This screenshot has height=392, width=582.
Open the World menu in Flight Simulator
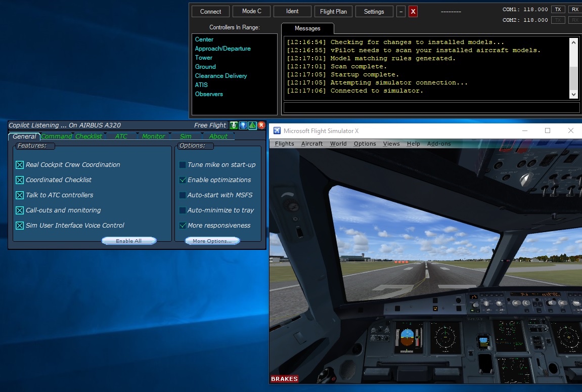[338, 144]
